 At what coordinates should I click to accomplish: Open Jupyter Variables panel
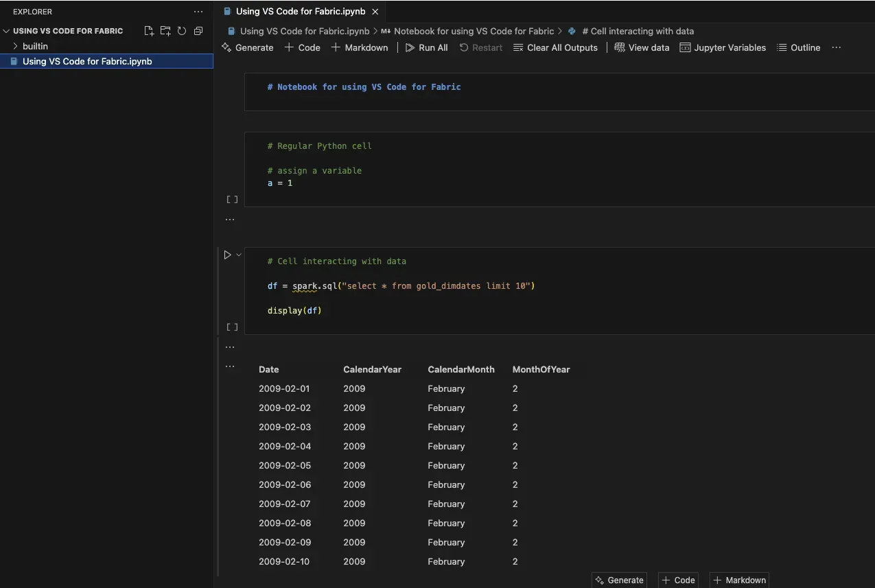(723, 47)
